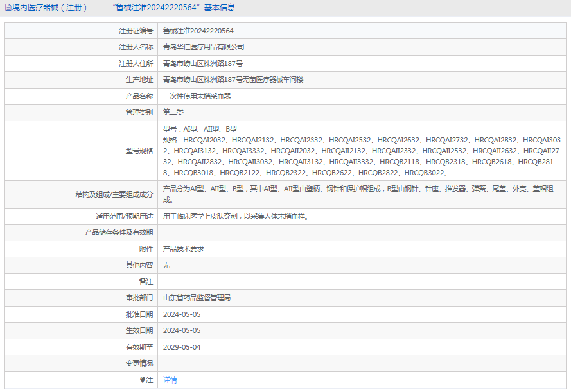Click attachment value 产品技术要求
This screenshot has height=392, width=571.
click(x=183, y=249)
